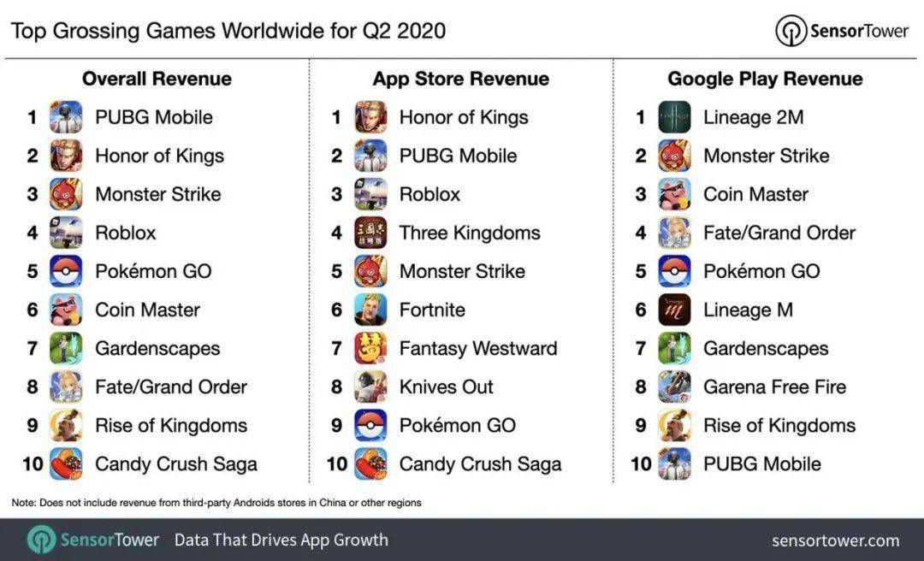Open the sensortower.com link
Viewport: 924px width, 561px height.
pos(835,540)
